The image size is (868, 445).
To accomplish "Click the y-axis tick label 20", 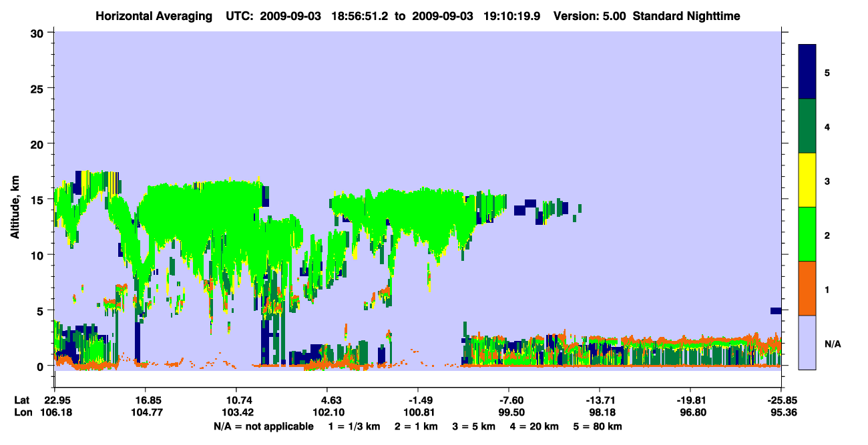I will 37,143.
